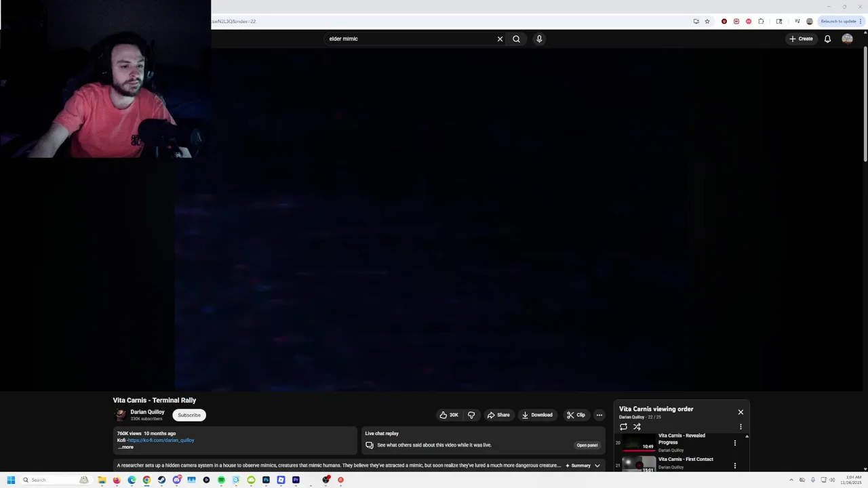Bookmark this page with the star icon
The image size is (868, 488).
coord(707,21)
